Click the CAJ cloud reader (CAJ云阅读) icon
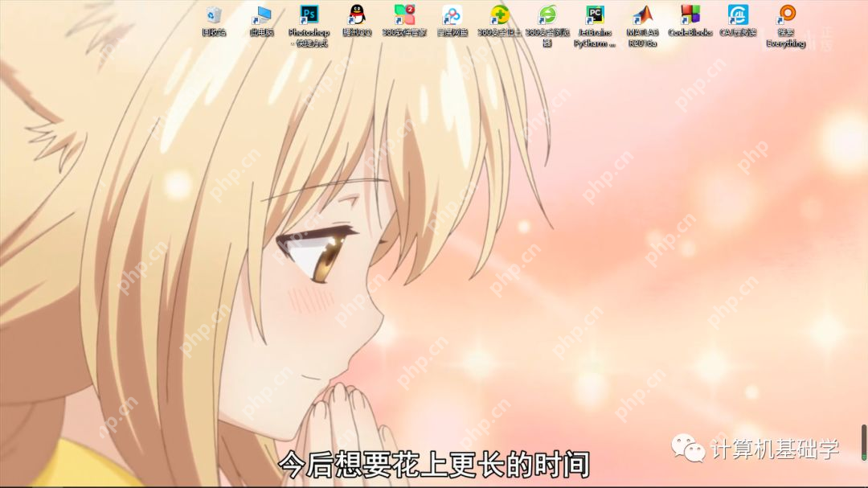 738,14
